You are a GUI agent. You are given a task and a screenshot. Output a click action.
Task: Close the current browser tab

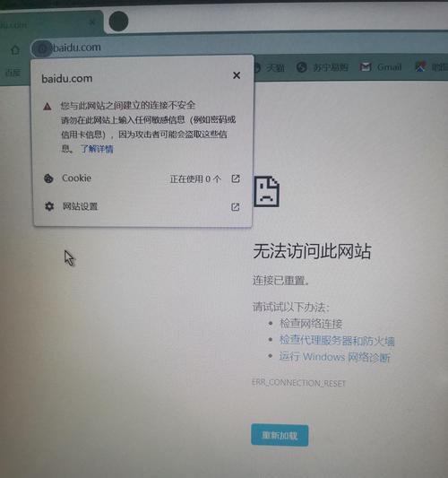(x=92, y=22)
